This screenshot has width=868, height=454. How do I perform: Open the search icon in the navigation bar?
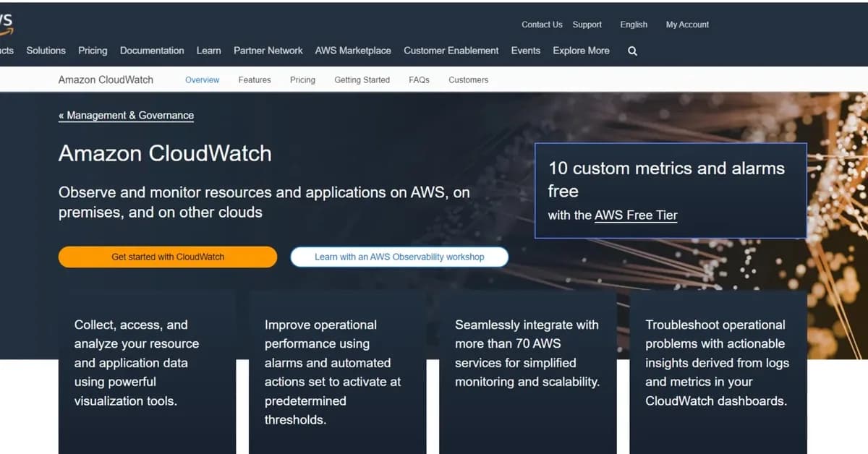pyautogui.click(x=632, y=51)
